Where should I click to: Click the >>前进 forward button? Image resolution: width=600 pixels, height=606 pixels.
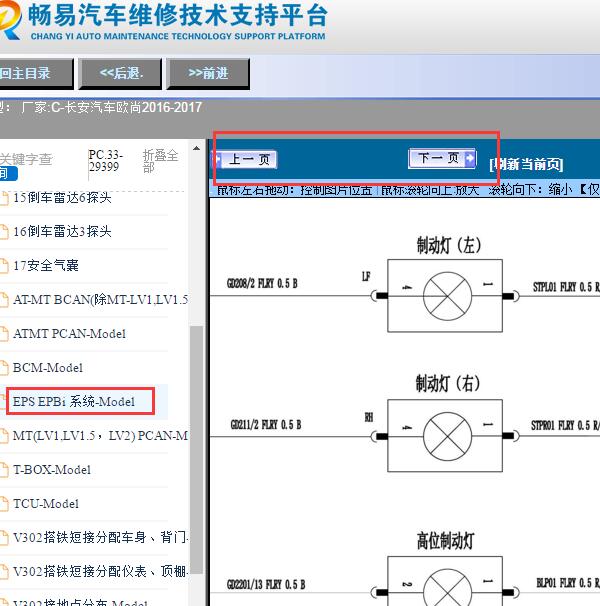[x=208, y=73]
